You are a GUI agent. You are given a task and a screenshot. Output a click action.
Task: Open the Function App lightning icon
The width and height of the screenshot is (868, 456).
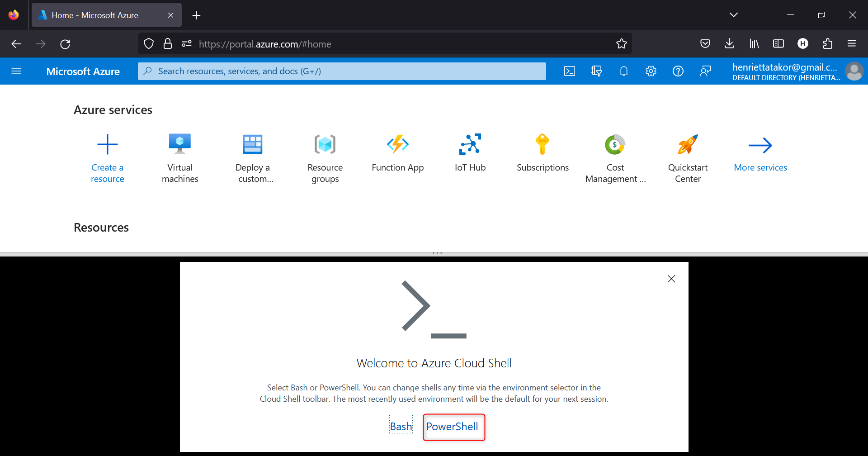click(x=398, y=144)
